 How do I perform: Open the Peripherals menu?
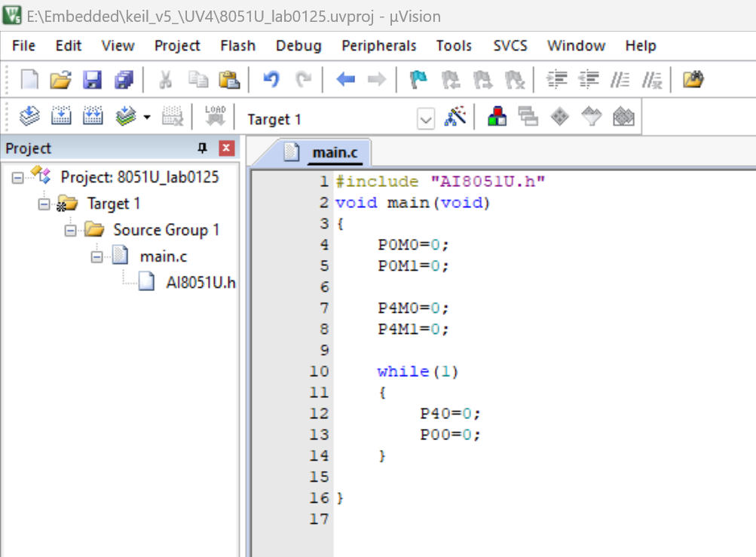[379, 46]
